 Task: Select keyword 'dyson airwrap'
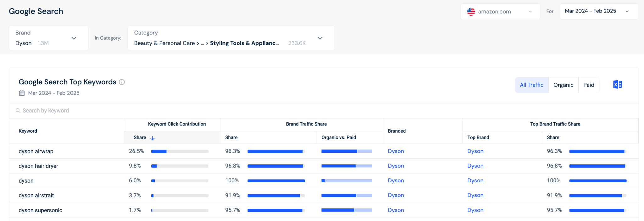pyautogui.click(x=36, y=151)
